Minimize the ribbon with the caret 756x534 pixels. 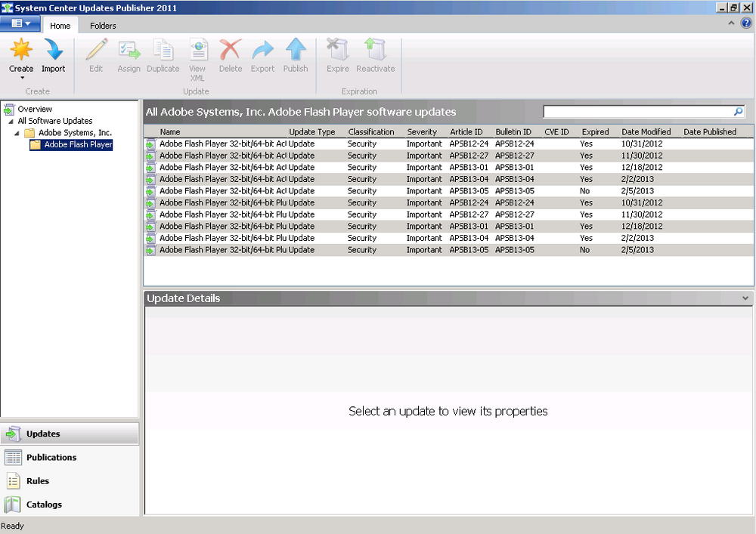(731, 23)
